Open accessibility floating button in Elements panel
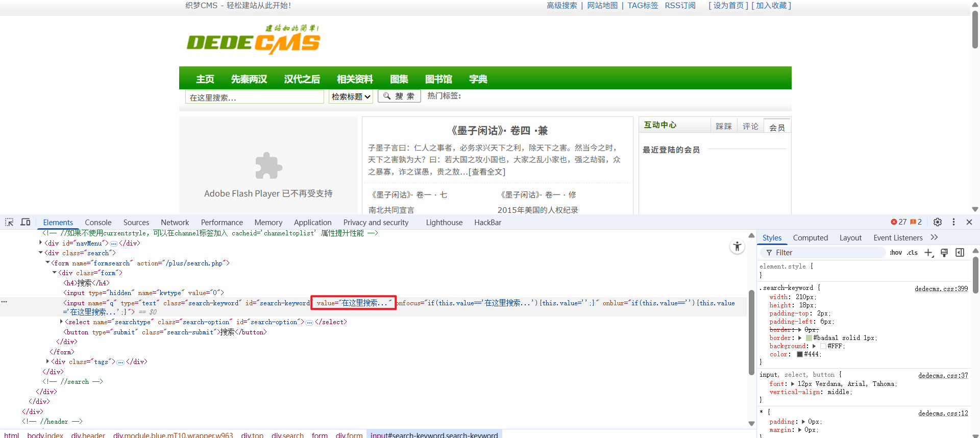Image resolution: width=980 pixels, height=438 pixels. click(737, 247)
